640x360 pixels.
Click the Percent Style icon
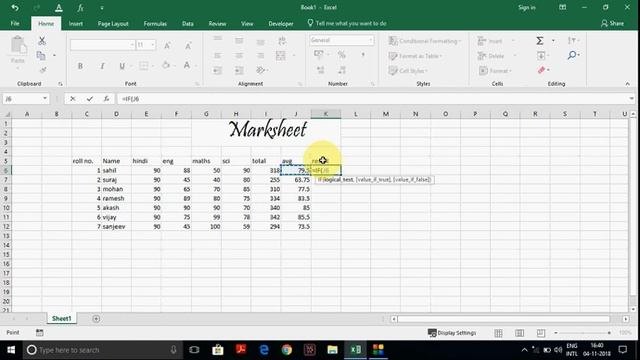point(342,55)
